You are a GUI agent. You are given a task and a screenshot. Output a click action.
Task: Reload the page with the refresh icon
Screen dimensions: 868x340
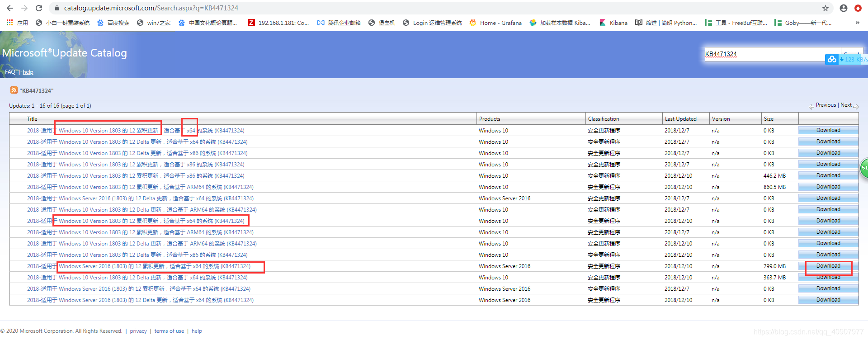click(x=39, y=8)
